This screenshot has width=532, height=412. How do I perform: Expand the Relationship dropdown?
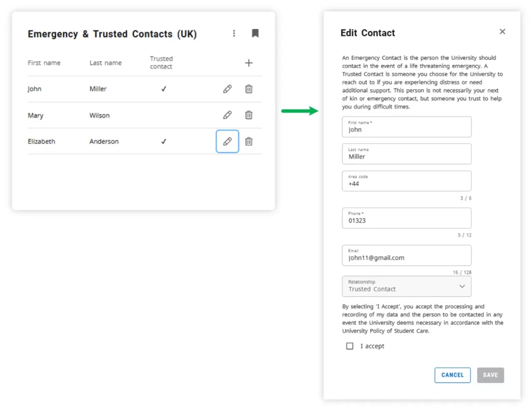406,286
